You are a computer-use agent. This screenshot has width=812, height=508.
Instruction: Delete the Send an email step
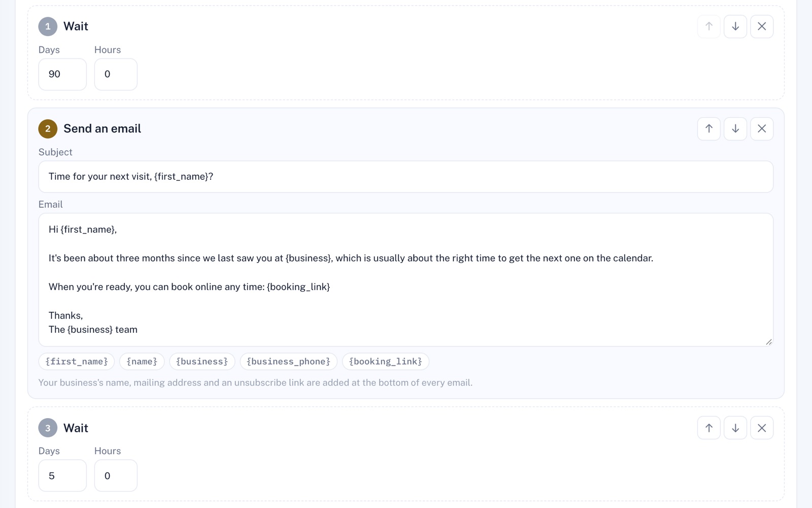[762, 129]
